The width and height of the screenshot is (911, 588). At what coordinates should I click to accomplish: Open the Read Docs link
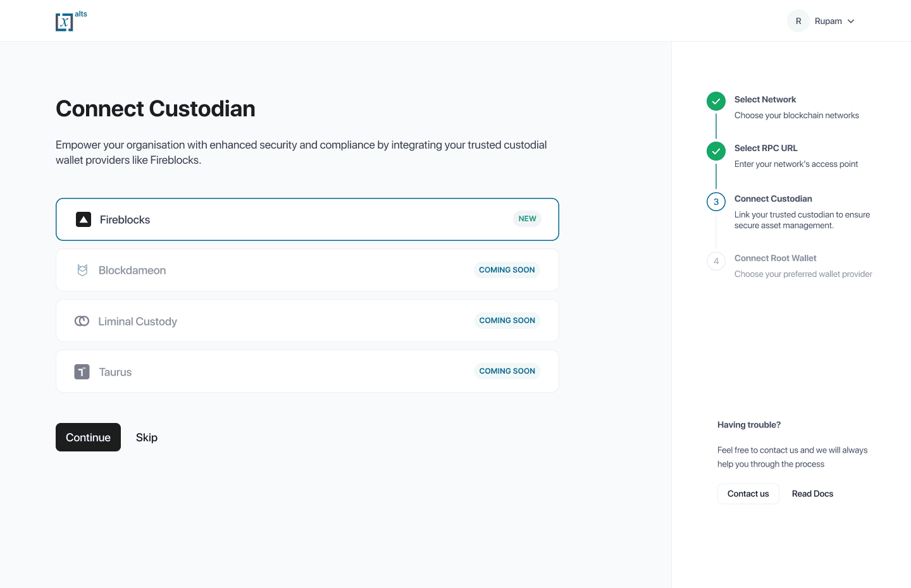coord(812,494)
